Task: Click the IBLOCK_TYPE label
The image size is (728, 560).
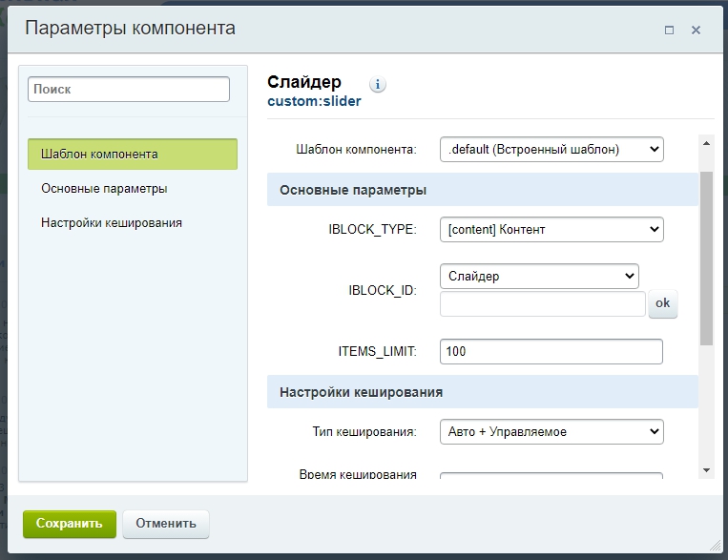Action: point(372,229)
